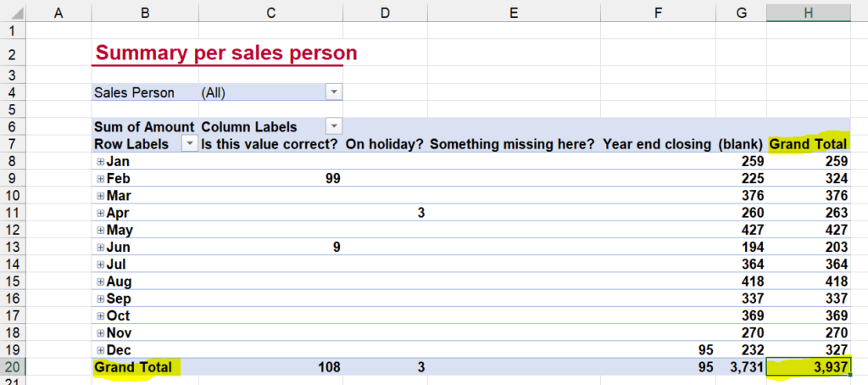Image resolution: width=868 pixels, height=385 pixels.
Task: Open the Row Labels filter dropdown
Action: (190, 144)
